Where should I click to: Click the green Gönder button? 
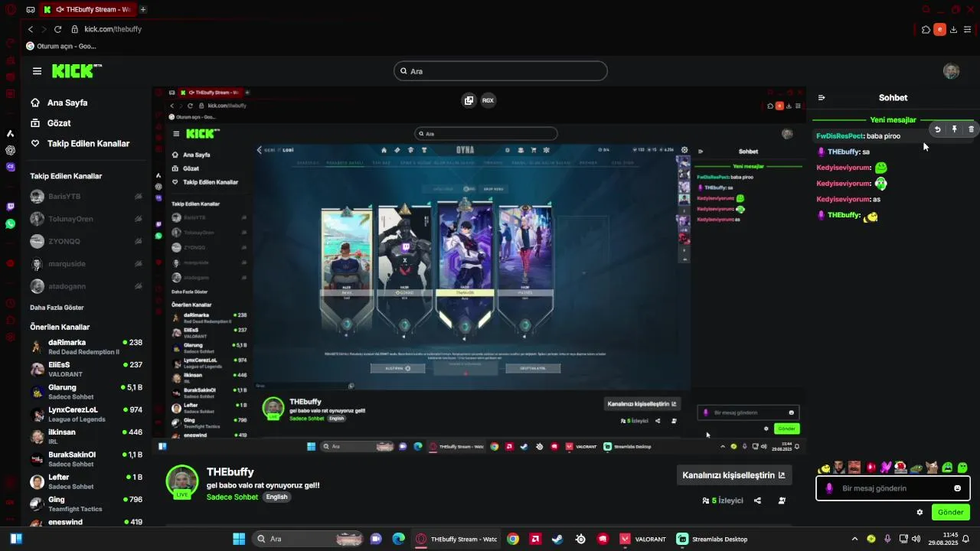pos(950,512)
